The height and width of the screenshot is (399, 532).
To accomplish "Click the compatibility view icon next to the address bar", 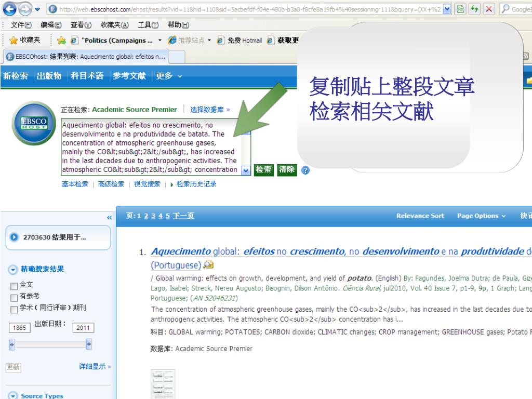I will click(460, 9).
